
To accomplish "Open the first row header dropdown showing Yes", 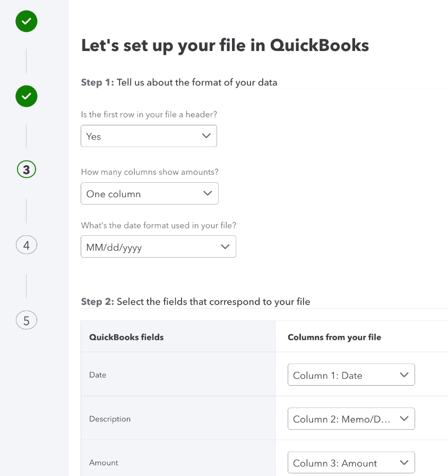I will [x=149, y=136].
